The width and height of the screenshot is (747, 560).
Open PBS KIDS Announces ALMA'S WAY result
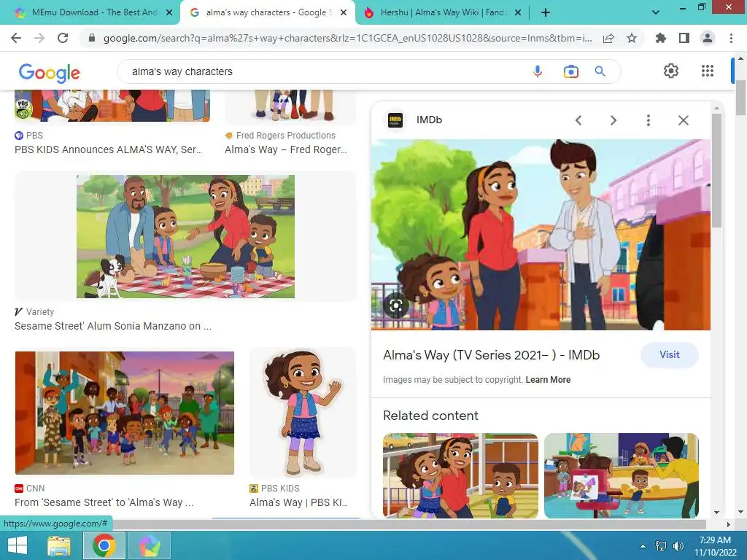[108, 149]
